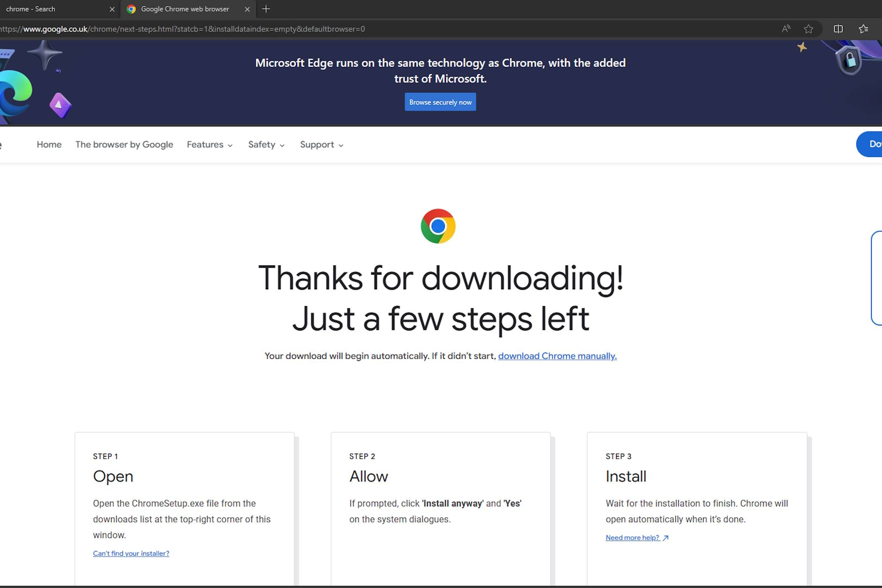Click the Browse securely now button

pyautogui.click(x=440, y=102)
